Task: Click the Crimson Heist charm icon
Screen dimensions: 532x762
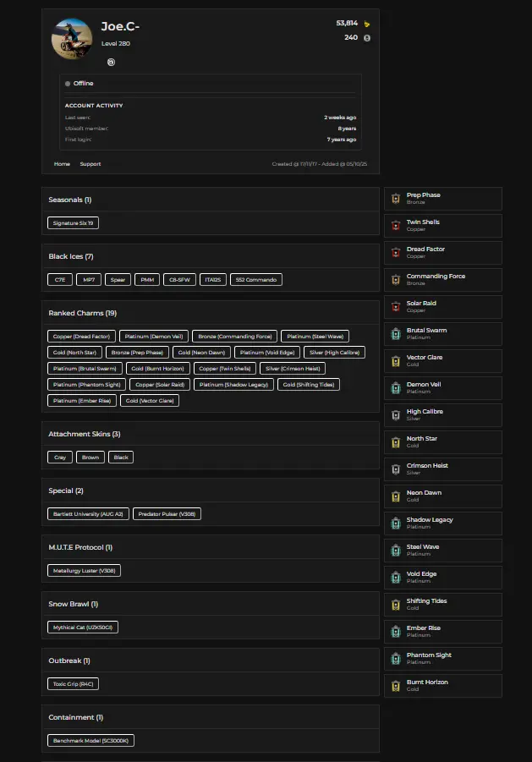Action: 396,469
